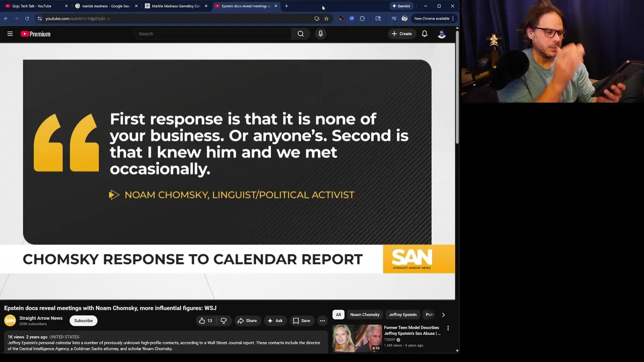The width and height of the screenshot is (644, 362).
Task: Open Straight Arrow News channel avatar
Action: [10, 320]
